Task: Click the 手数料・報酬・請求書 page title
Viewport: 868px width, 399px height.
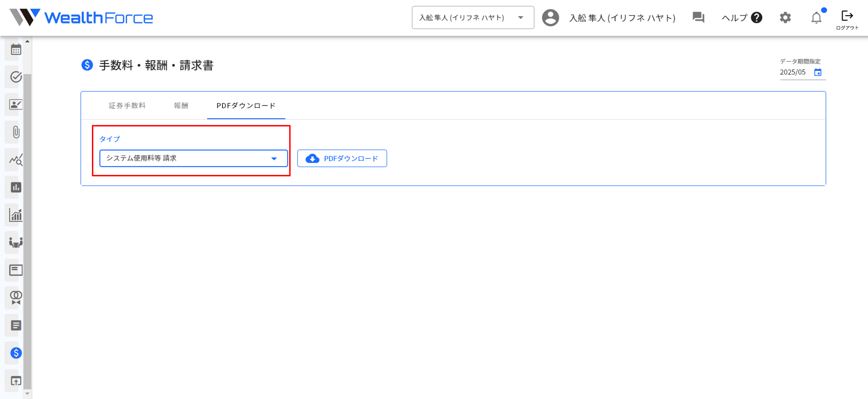Action: pos(156,65)
